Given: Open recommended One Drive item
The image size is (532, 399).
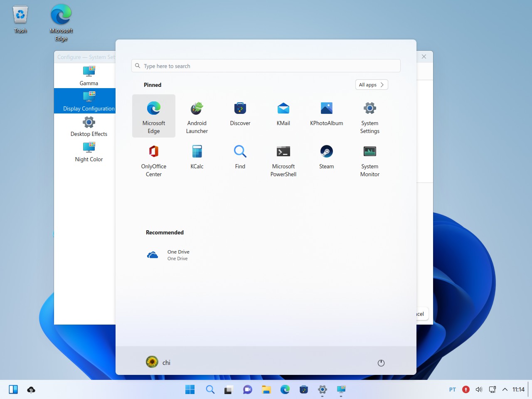Looking at the screenshot, I should pyautogui.click(x=168, y=255).
